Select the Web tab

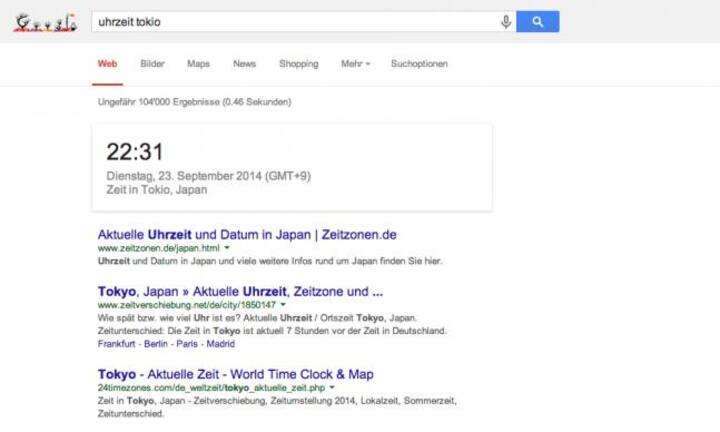(107, 64)
